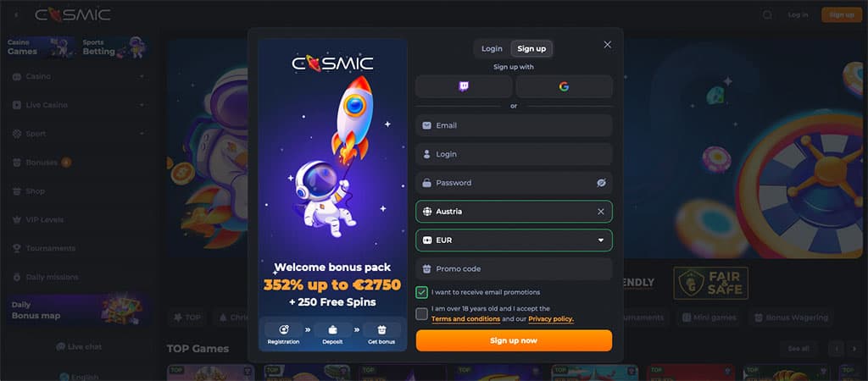Check the over 18 years old checkbox
868x381 pixels.
point(422,313)
